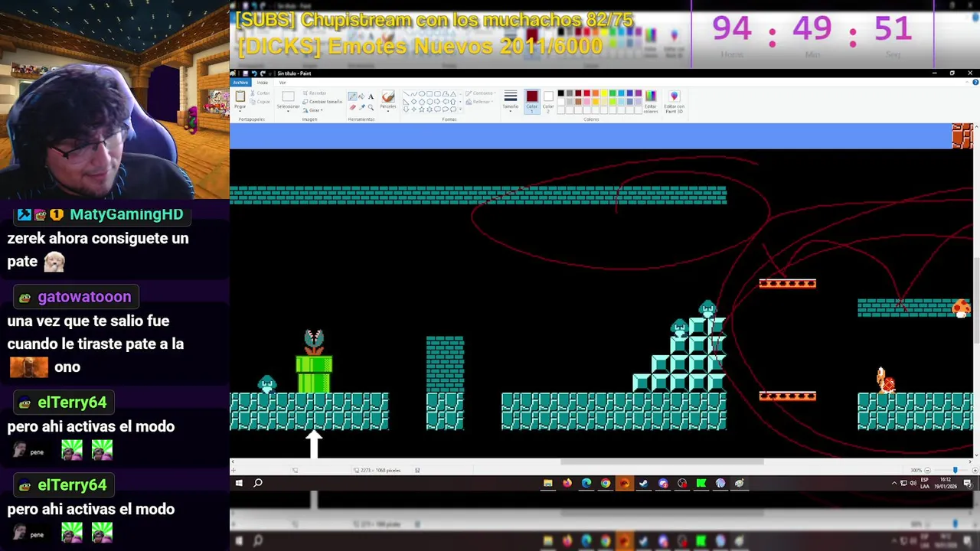
Task: Select the straight line shape in Formas
Action: tap(406, 93)
